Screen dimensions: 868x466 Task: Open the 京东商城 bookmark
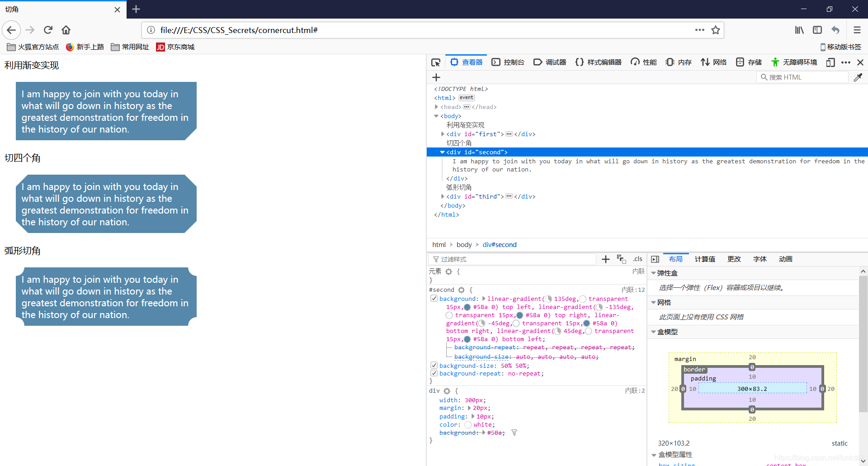[x=175, y=47]
